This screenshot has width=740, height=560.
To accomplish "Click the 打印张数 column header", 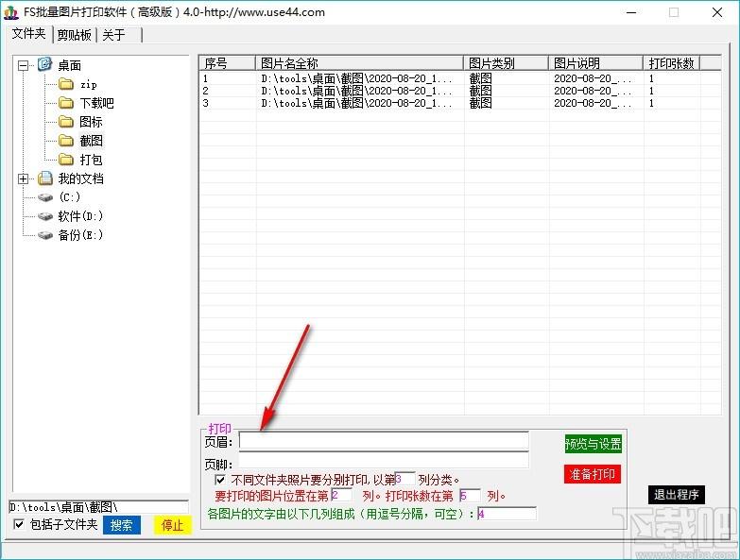I will click(672, 62).
